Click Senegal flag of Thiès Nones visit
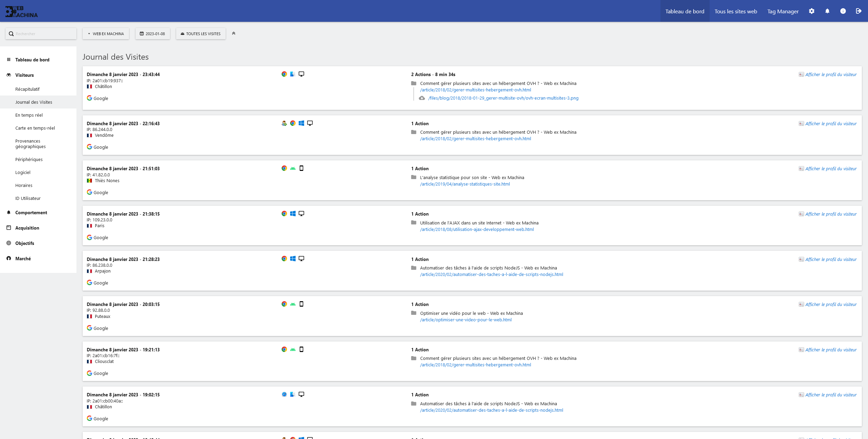This screenshot has height=439, width=868. [x=89, y=181]
